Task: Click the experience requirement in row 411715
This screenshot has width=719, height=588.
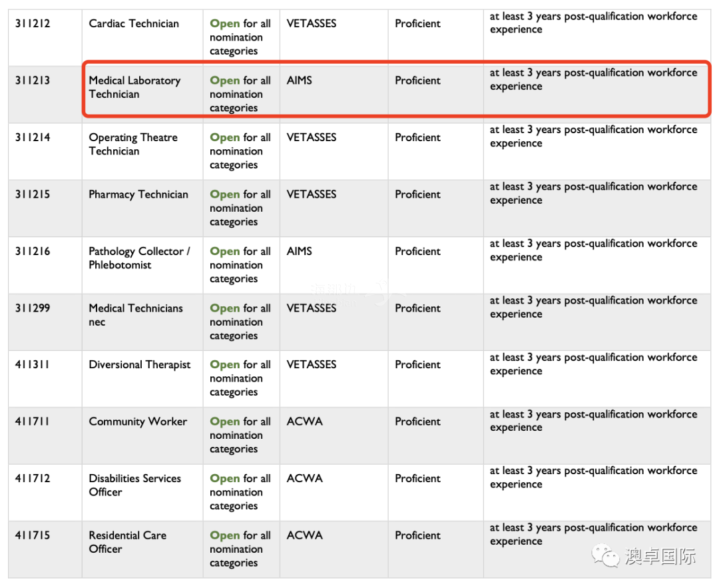Action: 593,535
